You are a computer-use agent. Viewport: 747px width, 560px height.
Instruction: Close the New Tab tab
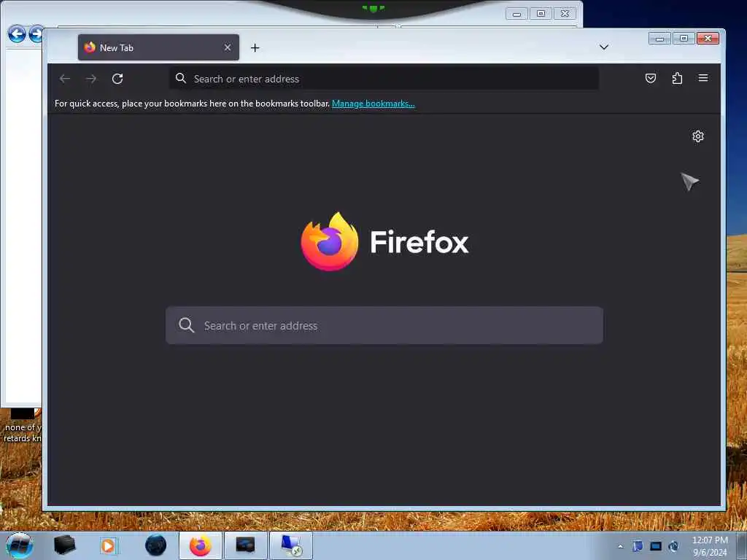[x=228, y=47]
